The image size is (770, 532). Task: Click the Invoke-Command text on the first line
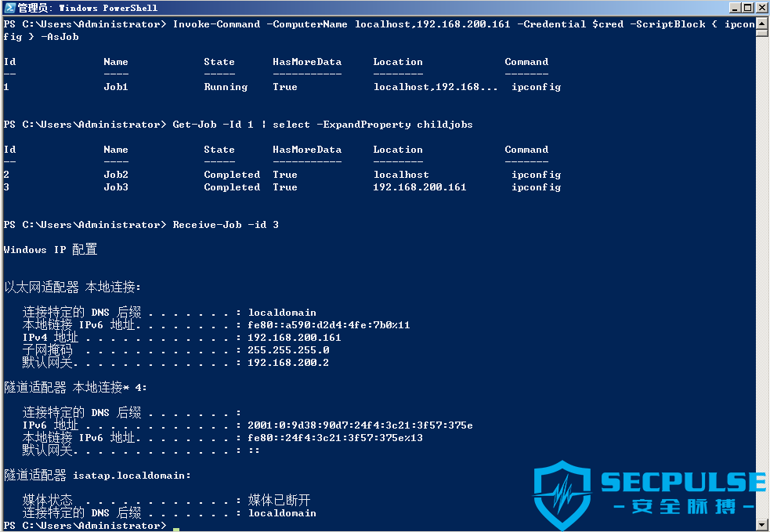click(216, 24)
